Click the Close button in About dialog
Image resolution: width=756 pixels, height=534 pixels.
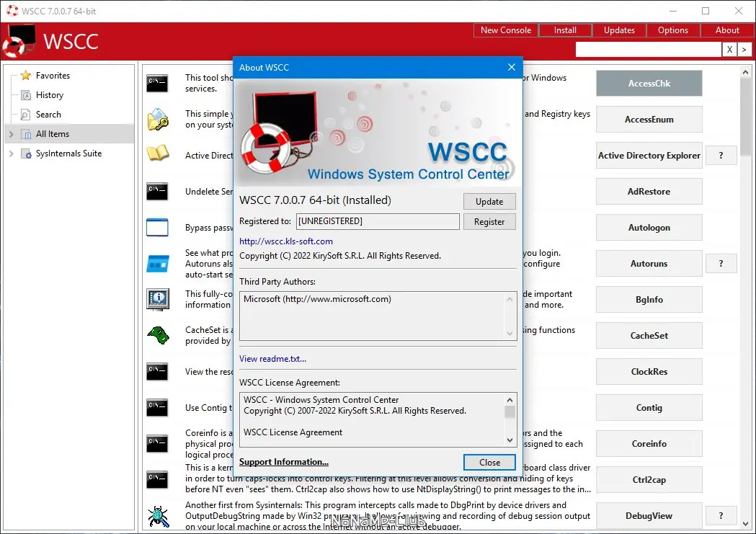[489, 462]
